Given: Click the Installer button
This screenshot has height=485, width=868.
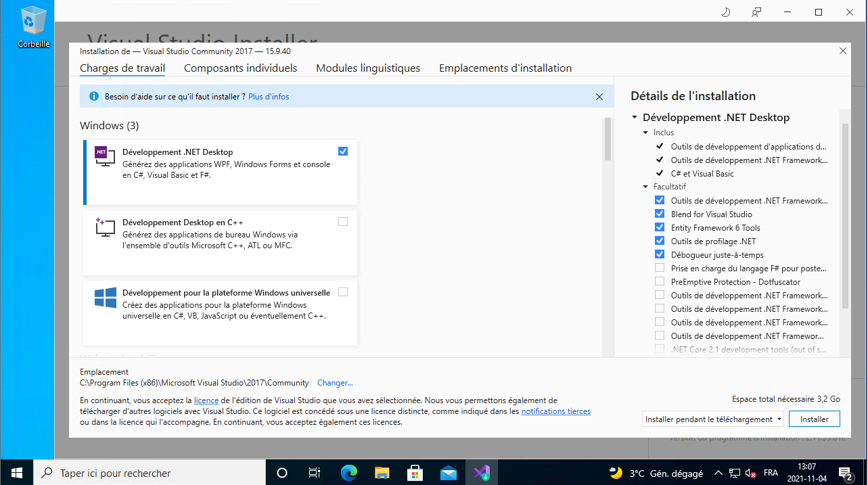Looking at the screenshot, I should (814, 419).
